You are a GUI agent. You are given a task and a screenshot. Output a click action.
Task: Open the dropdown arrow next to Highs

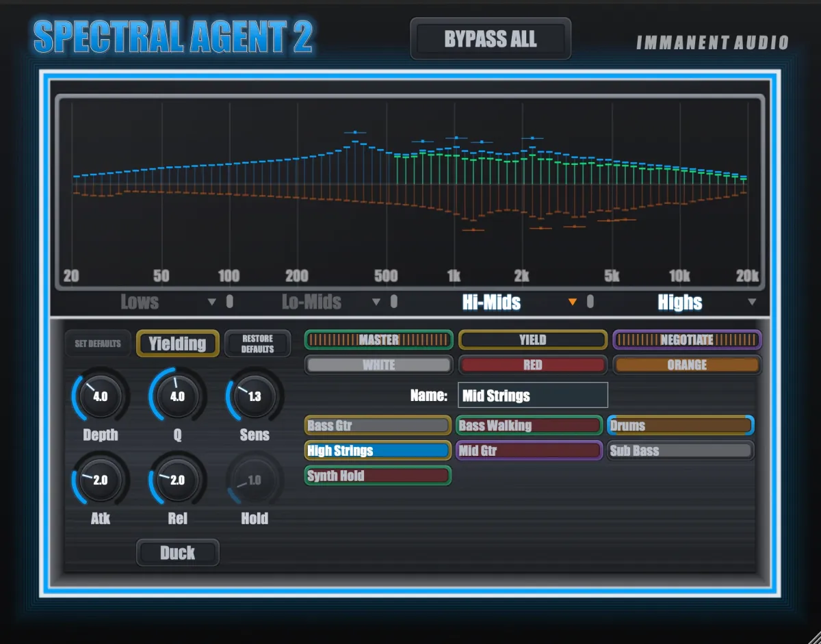pyautogui.click(x=752, y=302)
